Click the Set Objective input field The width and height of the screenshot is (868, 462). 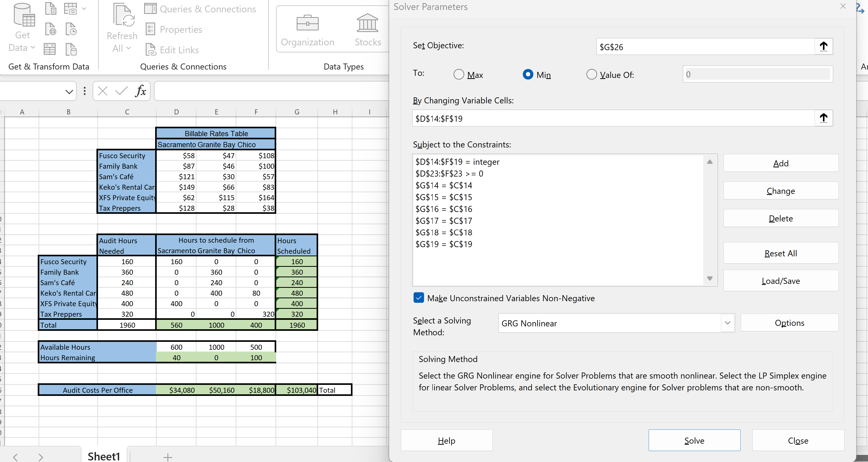coord(705,46)
